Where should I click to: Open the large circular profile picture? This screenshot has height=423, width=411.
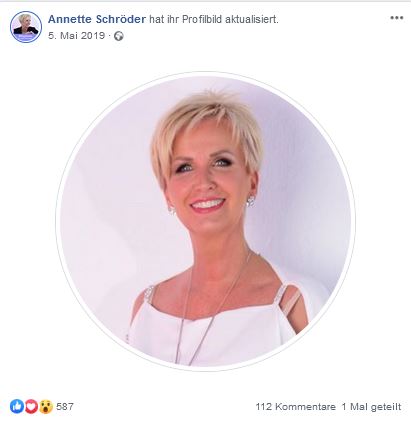tap(206, 221)
